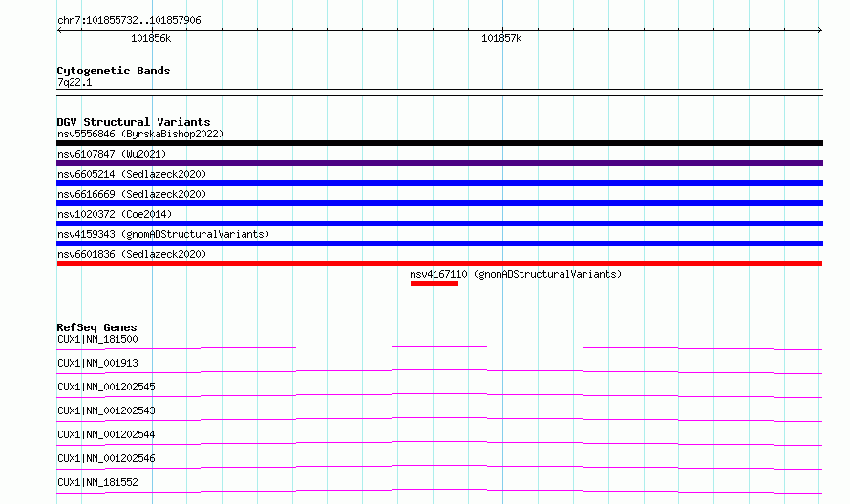The image size is (850, 504).
Task: Click the long red bar under nsv6601836
Action: tap(439, 263)
